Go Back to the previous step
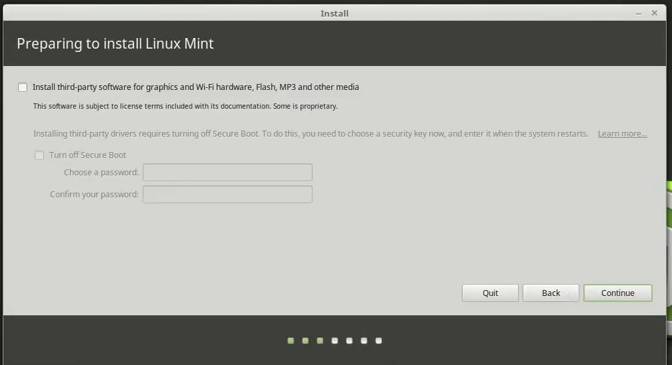The width and height of the screenshot is (672, 365). pos(551,293)
